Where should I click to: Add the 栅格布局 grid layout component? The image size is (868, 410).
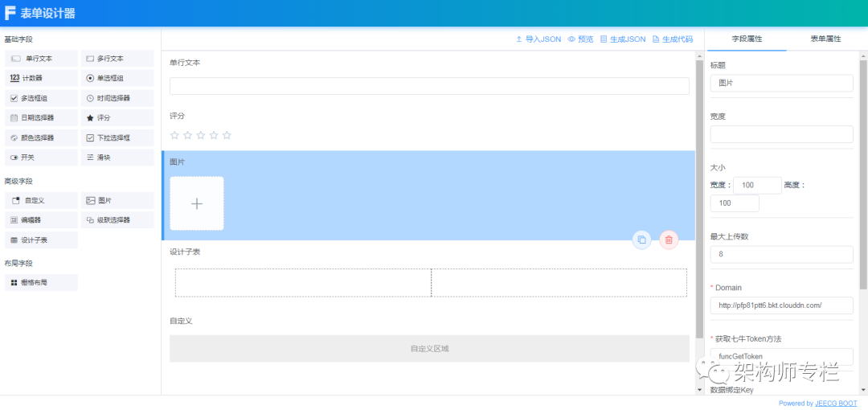41,282
